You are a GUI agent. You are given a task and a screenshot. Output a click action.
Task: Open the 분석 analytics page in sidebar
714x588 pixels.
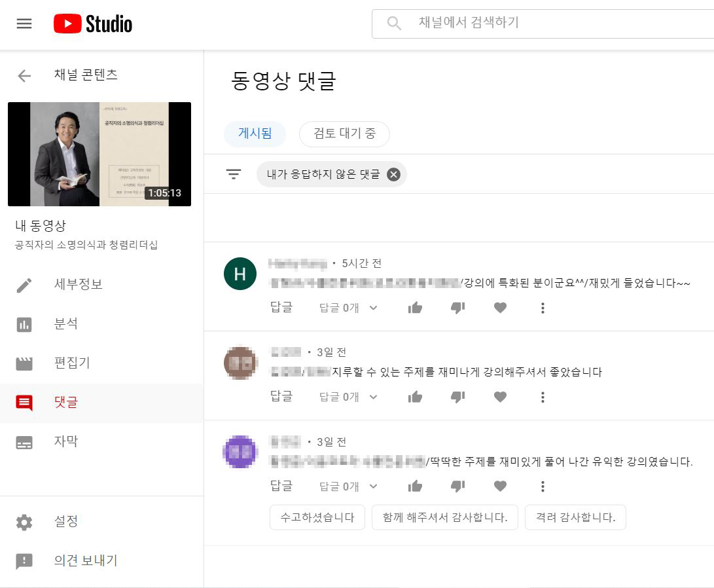(x=65, y=324)
